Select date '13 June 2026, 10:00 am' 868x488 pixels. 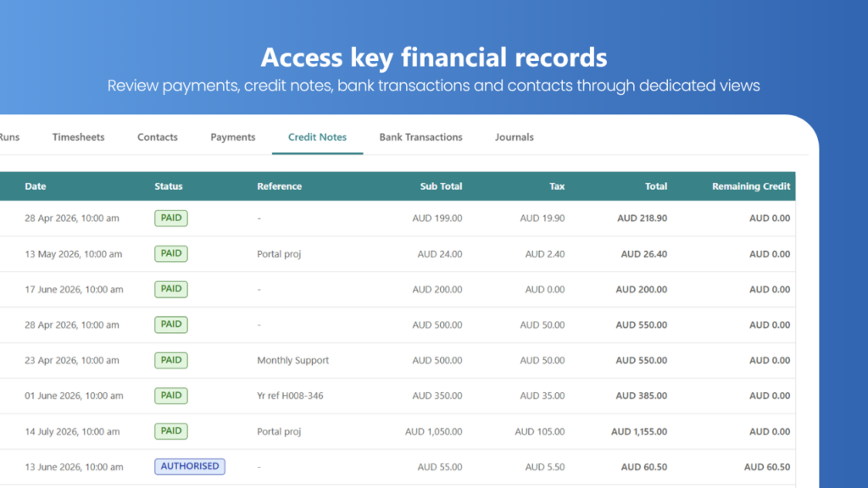click(x=74, y=467)
